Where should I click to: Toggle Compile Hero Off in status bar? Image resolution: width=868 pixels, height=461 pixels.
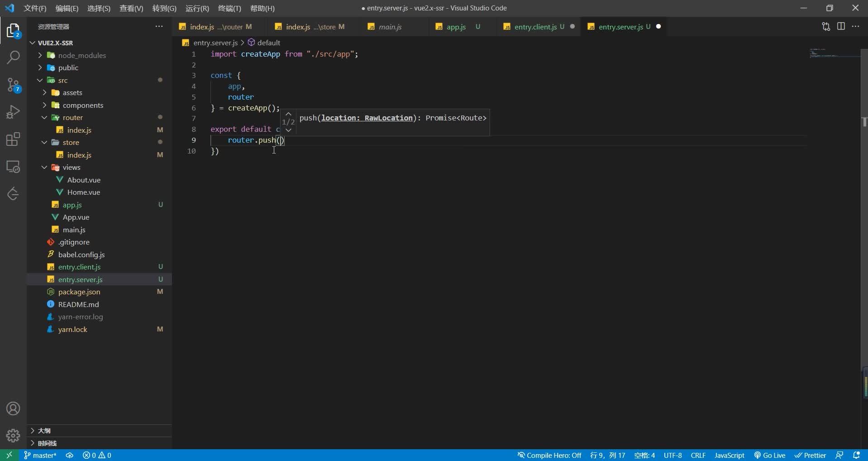tap(549, 455)
